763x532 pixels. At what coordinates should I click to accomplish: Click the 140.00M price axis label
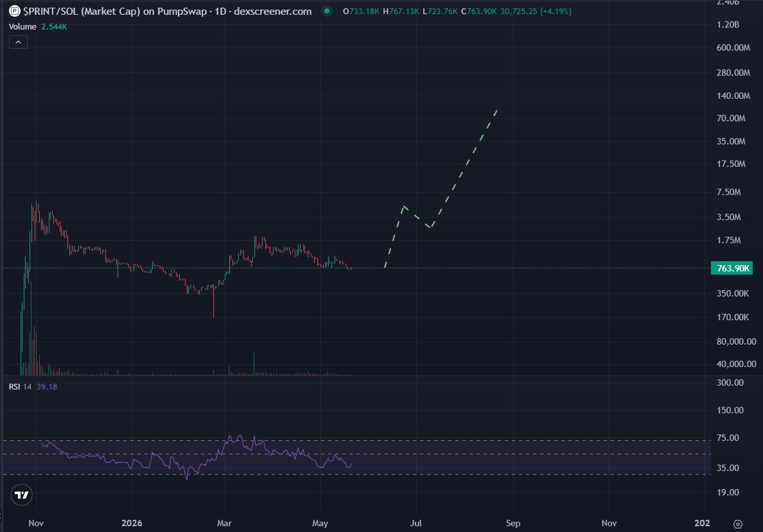[x=733, y=96]
